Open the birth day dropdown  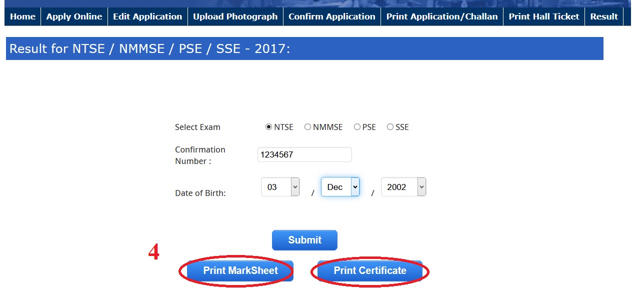[x=280, y=187]
